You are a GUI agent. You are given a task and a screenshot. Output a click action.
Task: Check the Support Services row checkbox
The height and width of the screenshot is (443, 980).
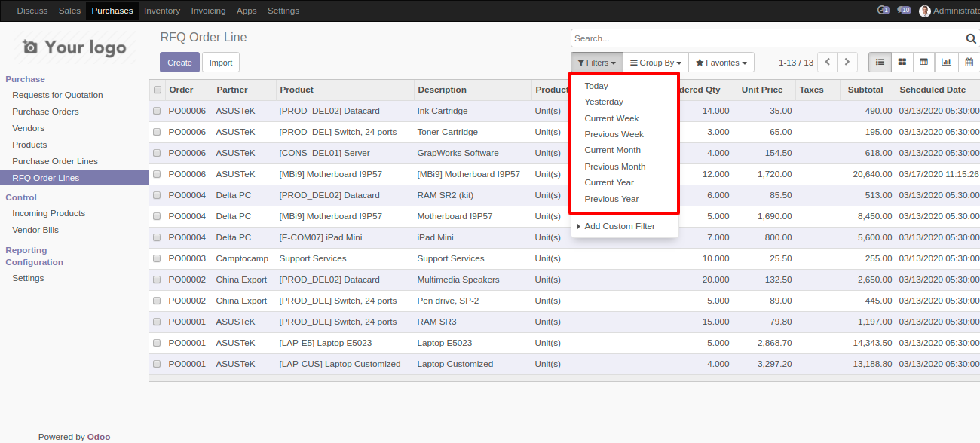(158, 258)
